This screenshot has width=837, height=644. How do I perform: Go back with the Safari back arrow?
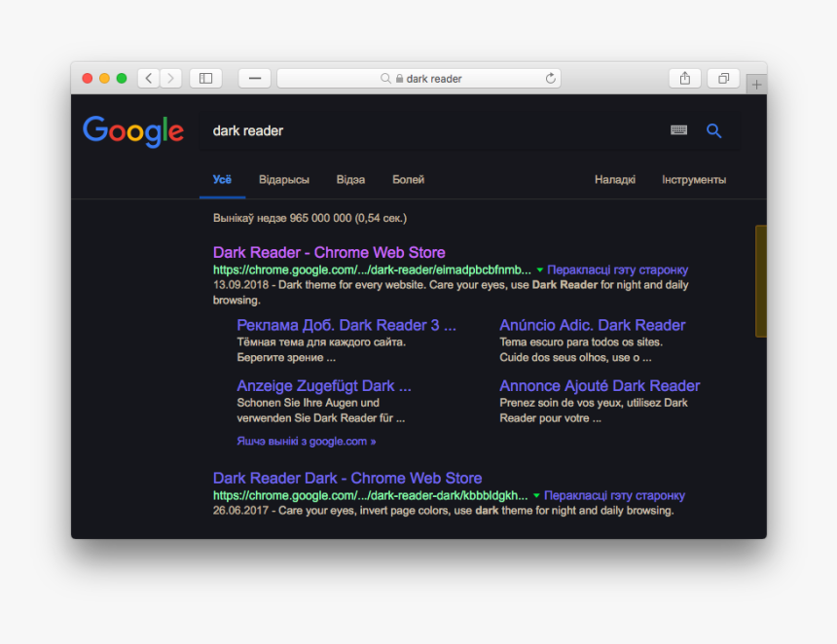click(148, 79)
